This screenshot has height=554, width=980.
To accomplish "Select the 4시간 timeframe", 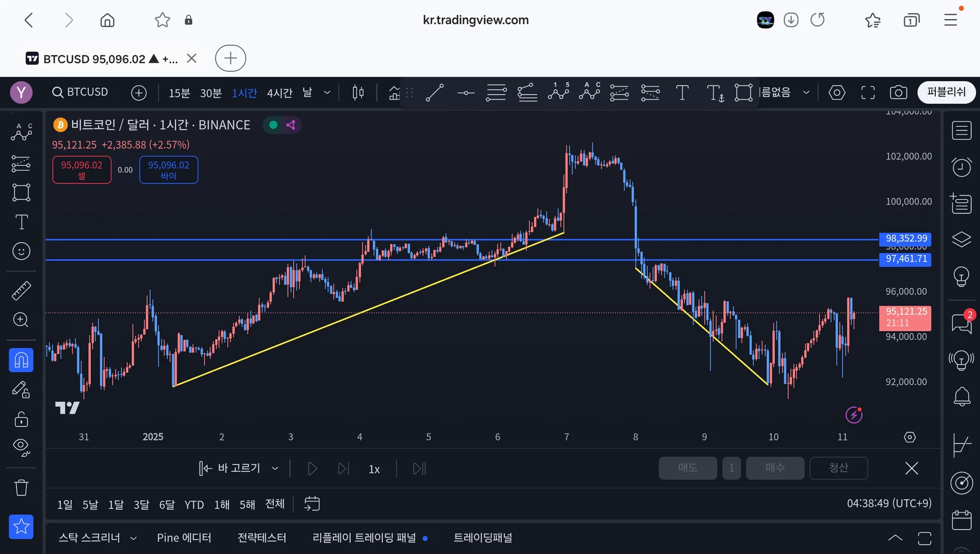I will (279, 93).
